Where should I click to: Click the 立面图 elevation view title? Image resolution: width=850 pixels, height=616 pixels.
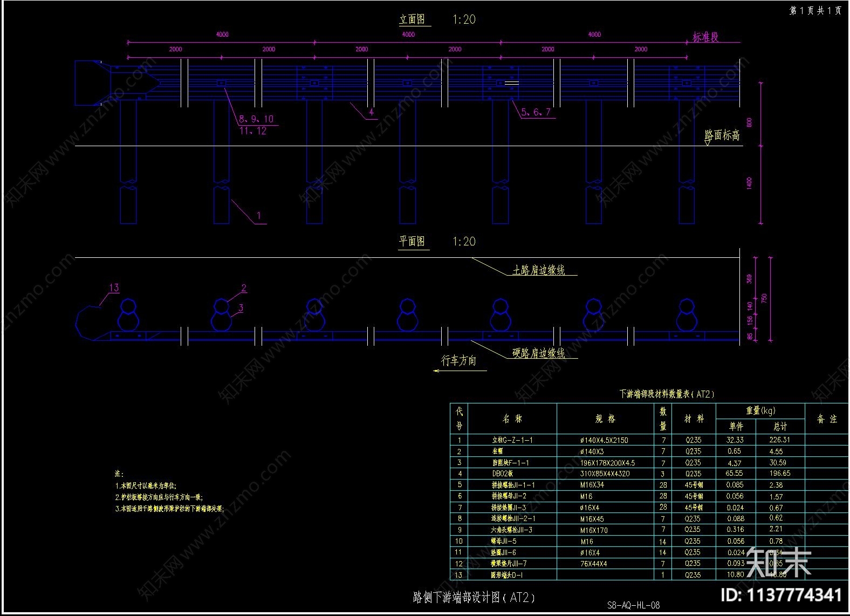click(413, 19)
